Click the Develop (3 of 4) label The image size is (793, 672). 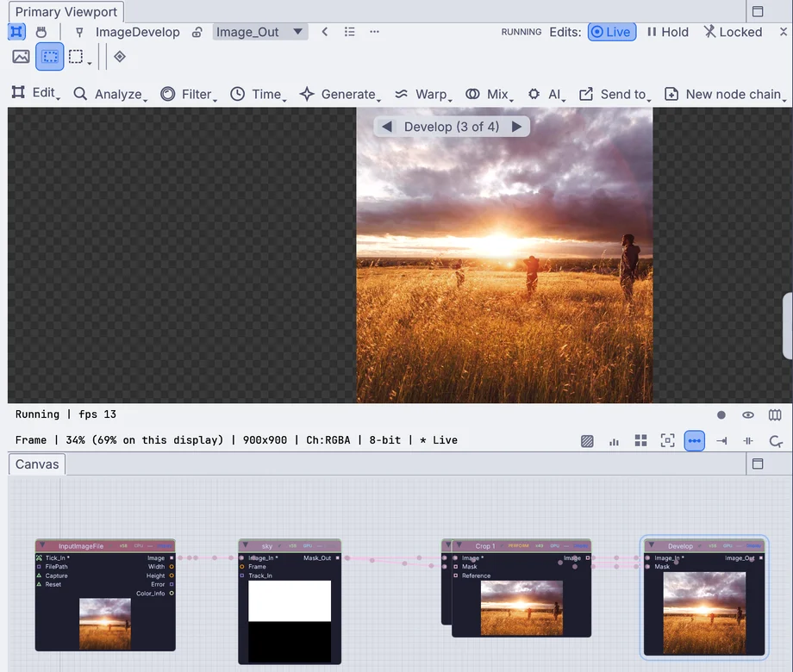[452, 127]
